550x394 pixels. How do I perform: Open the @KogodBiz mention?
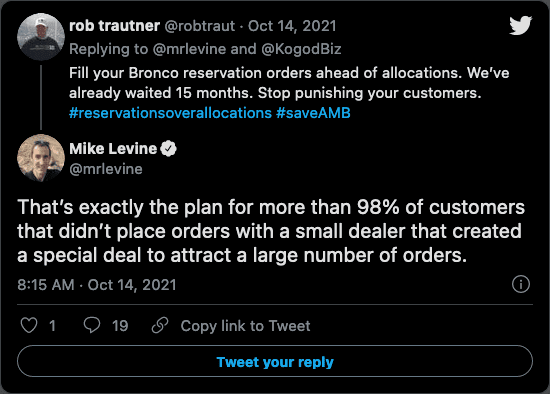[x=301, y=49]
